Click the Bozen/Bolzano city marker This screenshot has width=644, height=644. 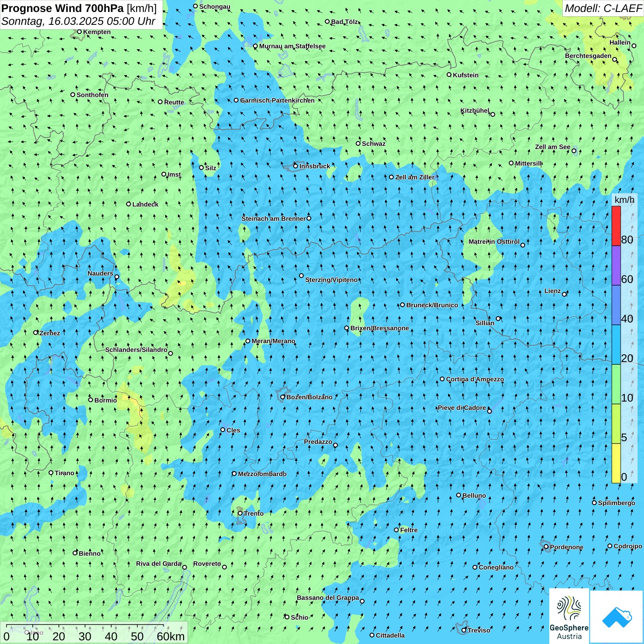pyautogui.click(x=283, y=397)
